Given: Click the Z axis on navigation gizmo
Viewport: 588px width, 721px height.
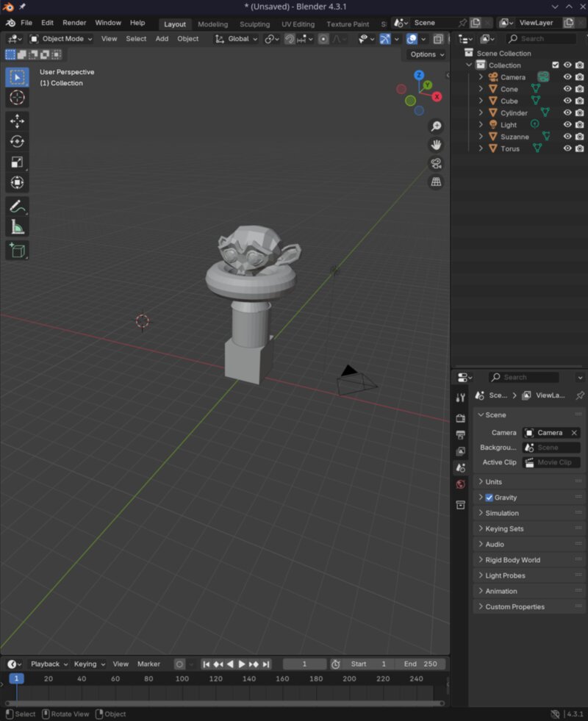Looking at the screenshot, I should 419,75.
